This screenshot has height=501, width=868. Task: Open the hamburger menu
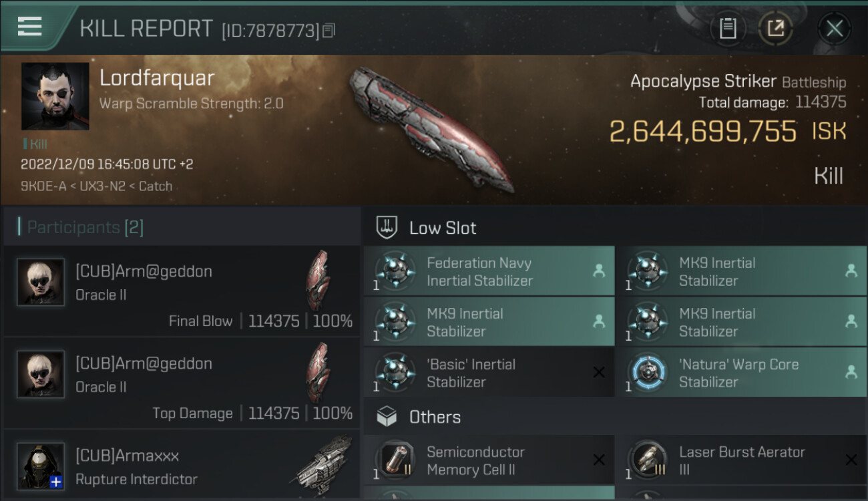(30, 27)
